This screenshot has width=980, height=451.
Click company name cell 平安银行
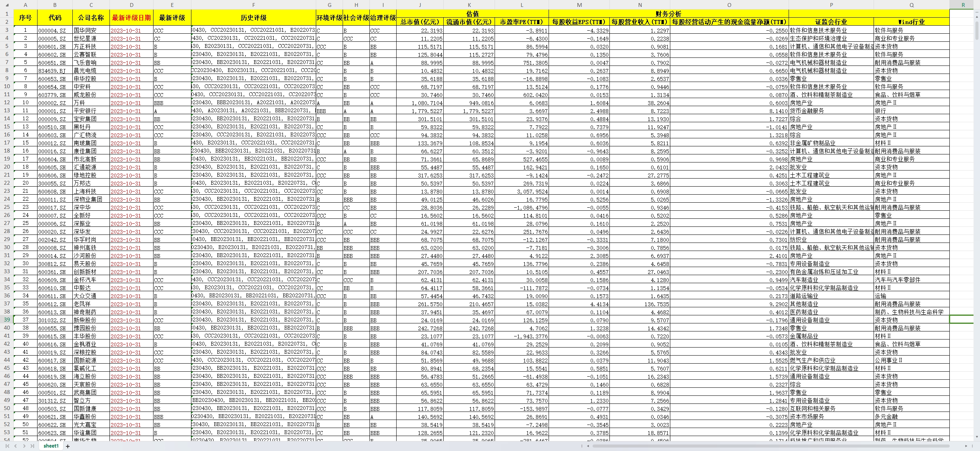coord(85,111)
